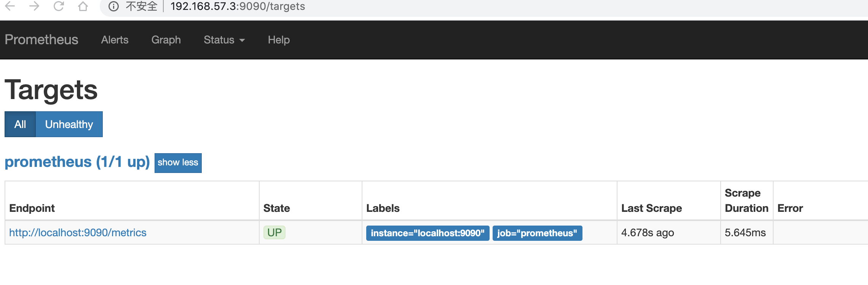Click the prometheus (1/1 up) heading link

[x=77, y=162]
